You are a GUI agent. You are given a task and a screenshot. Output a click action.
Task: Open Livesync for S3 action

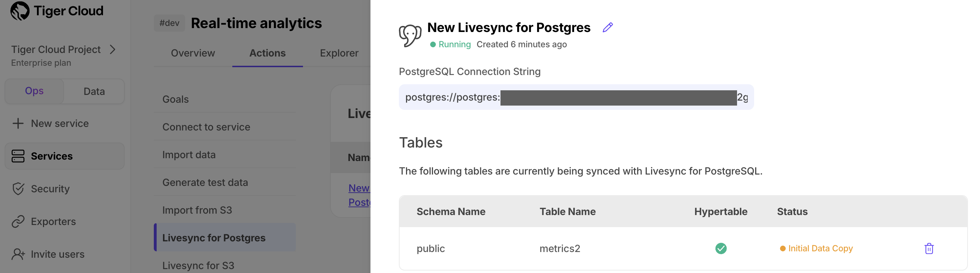pyautogui.click(x=225, y=266)
